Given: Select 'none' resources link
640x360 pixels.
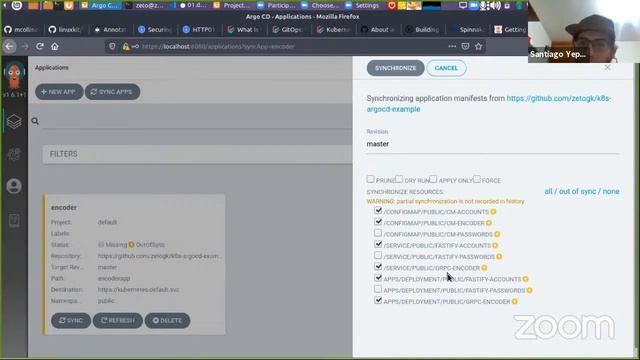Looking at the screenshot, I should click(611, 191).
